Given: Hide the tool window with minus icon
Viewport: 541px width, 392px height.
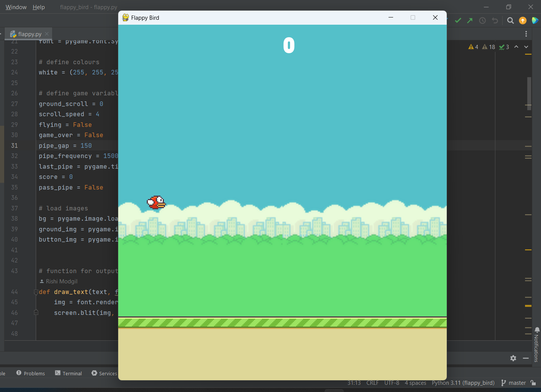Looking at the screenshot, I should (x=526, y=358).
